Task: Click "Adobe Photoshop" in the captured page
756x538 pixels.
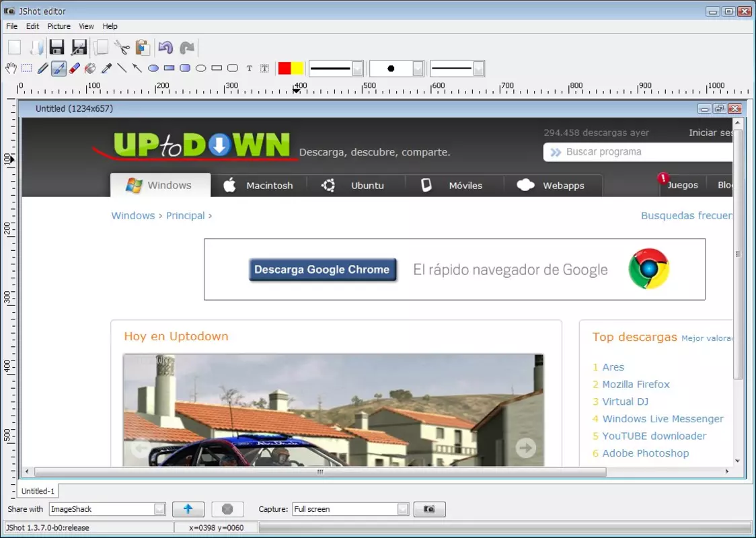Action: 646,453
